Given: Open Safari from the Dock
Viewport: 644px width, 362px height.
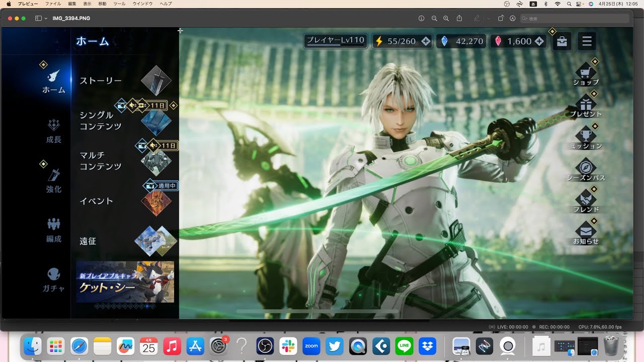Looking at the screenshot, I should (x=79, y=346).
